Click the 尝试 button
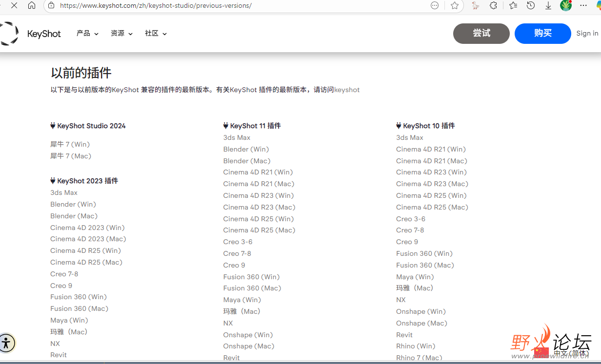The width and height of the screenshot is (601, 364). point(481,33)
